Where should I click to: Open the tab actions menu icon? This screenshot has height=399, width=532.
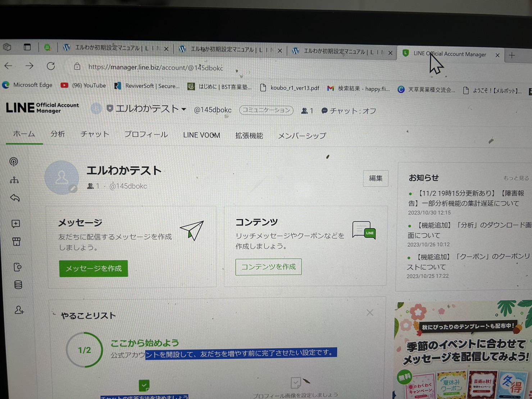27,47
